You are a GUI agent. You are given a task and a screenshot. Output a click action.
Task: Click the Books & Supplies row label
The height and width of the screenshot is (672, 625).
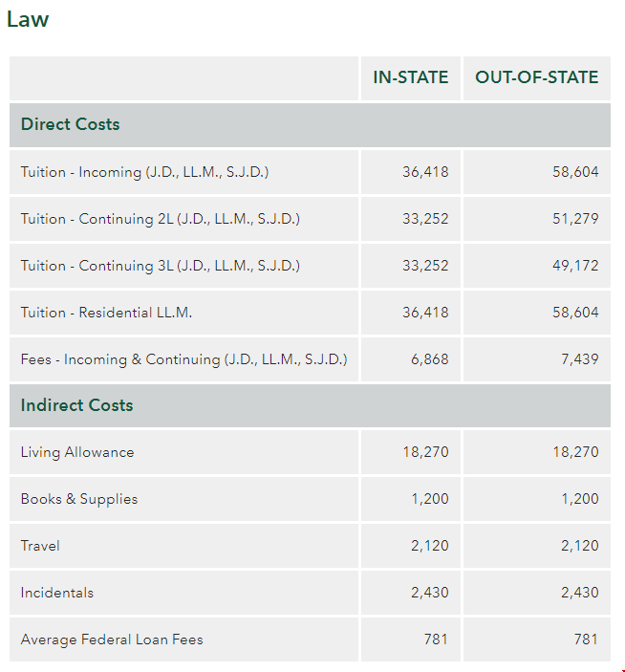tap(79, 499)
